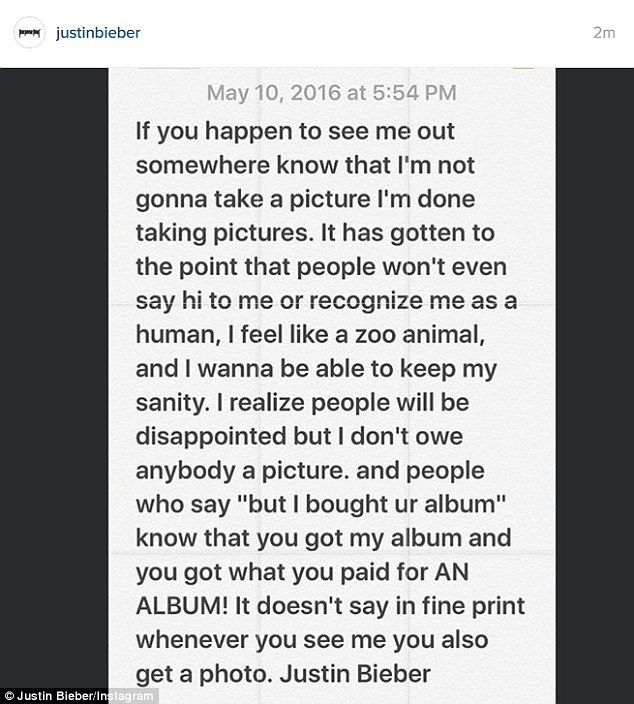Click the line 'whenever you see me you also'
634x704 pixels.
pos(312,640)
